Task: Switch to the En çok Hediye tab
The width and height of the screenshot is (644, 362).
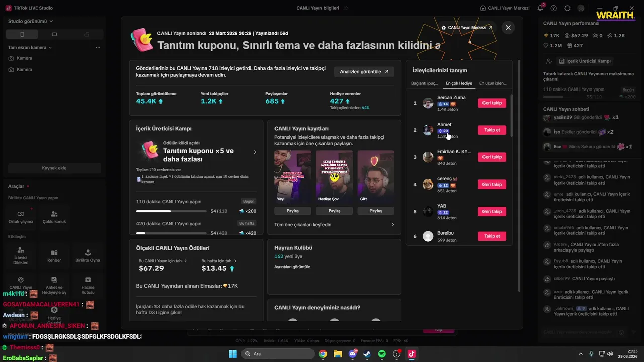Action: pos(459,83)
